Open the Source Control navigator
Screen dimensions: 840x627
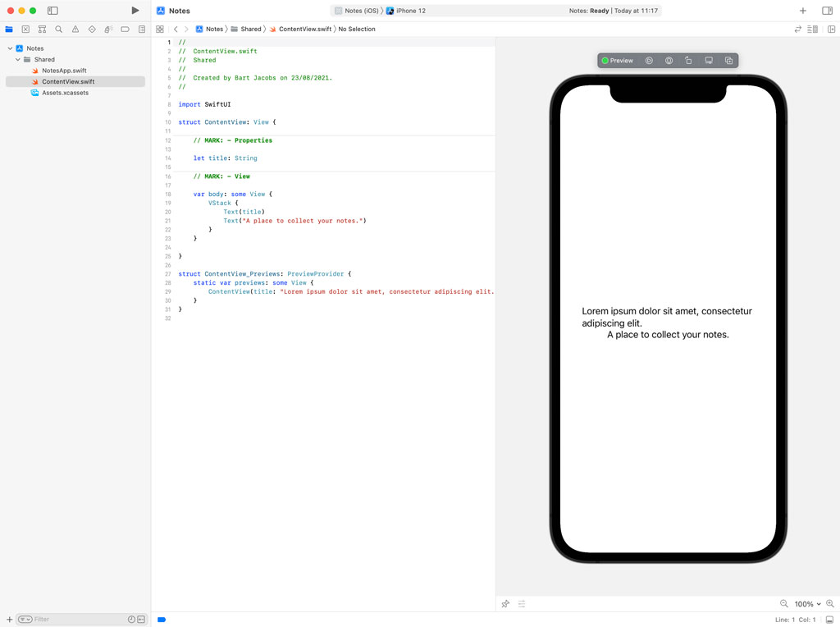click(x=25, y=29)
